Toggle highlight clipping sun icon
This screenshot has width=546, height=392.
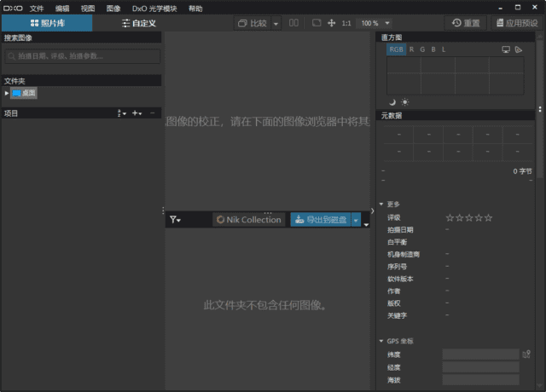pos(404,101)
